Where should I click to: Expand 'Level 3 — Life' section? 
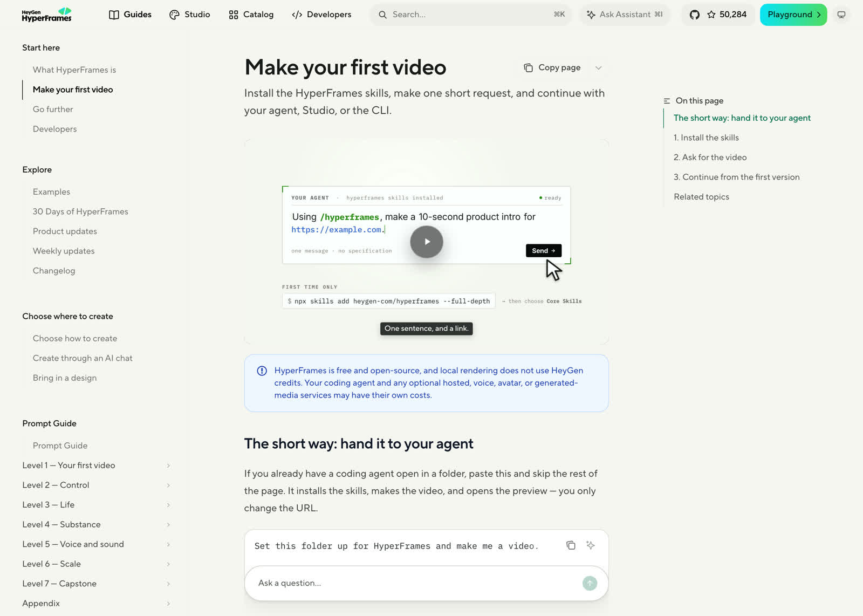coord(97,505)
